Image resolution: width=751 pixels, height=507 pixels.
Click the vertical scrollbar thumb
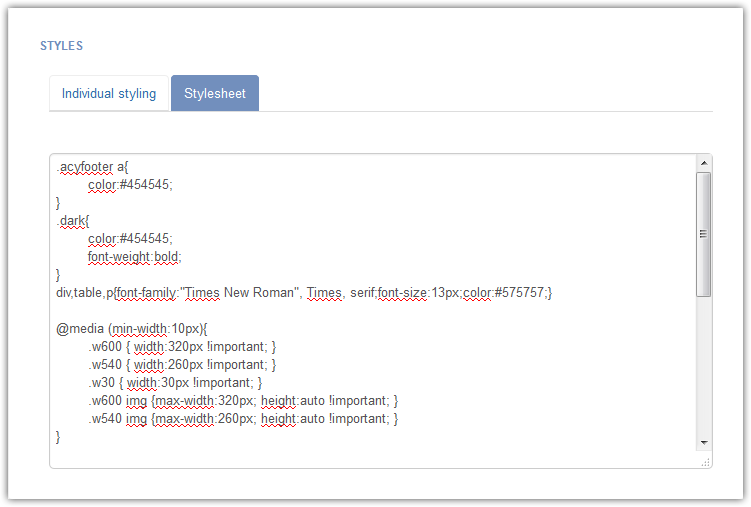pyautogui.click(x=704, y=235)
